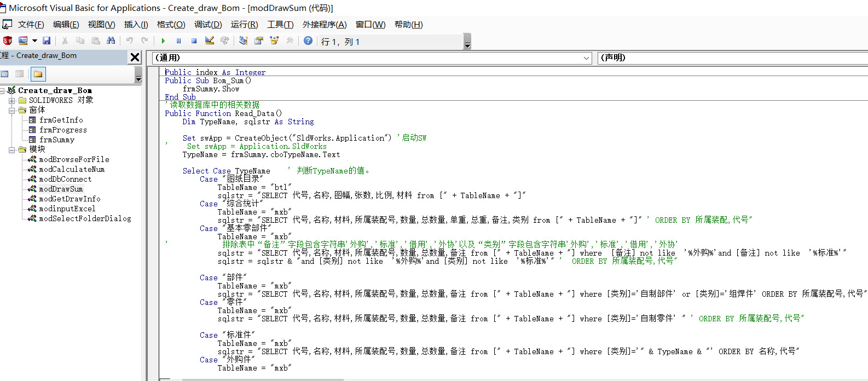Open the 格式(O) menu

point(171,25)
